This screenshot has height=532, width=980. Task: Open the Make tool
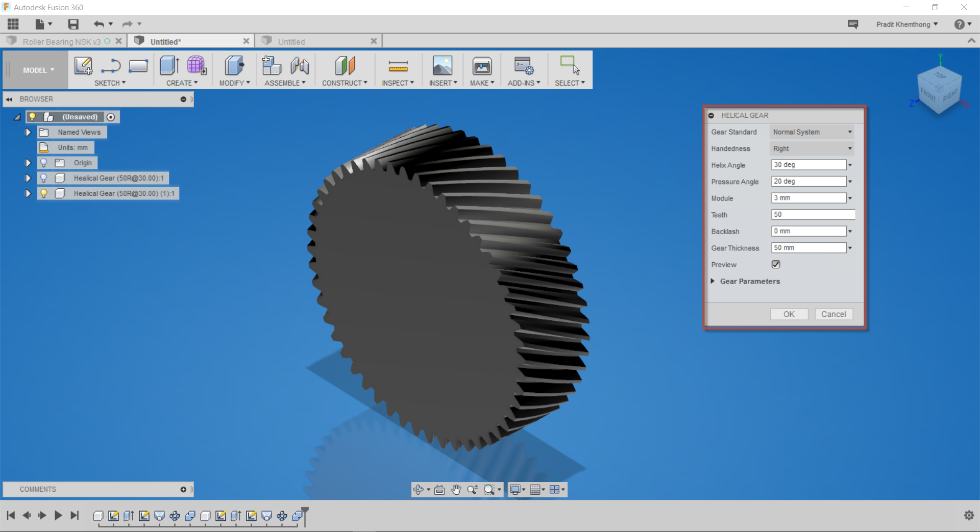481,71
